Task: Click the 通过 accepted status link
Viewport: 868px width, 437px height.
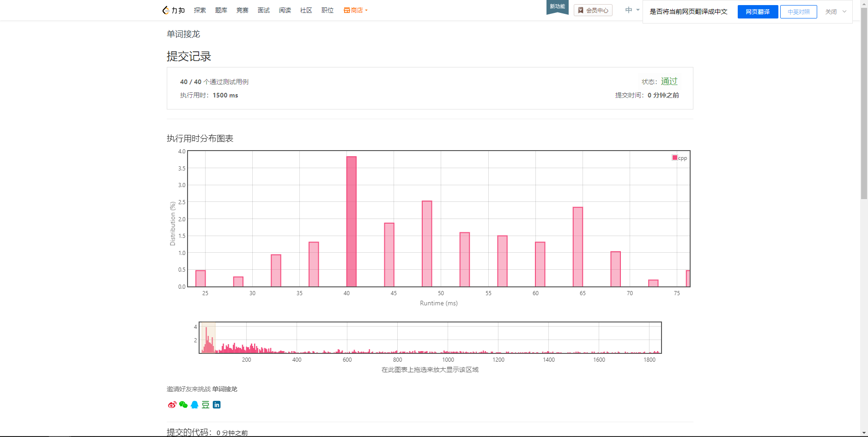Action: click(x=669, y=81)
